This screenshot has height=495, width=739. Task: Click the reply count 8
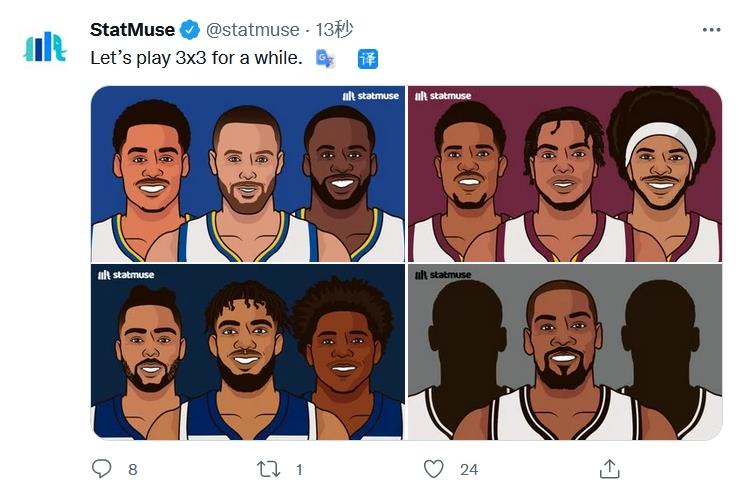point(133,468)
